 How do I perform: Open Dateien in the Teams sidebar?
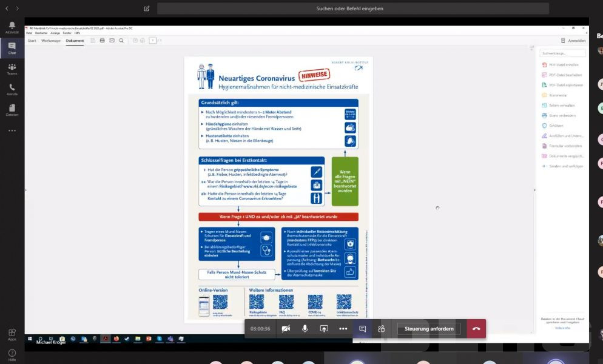tap(12, 110)
